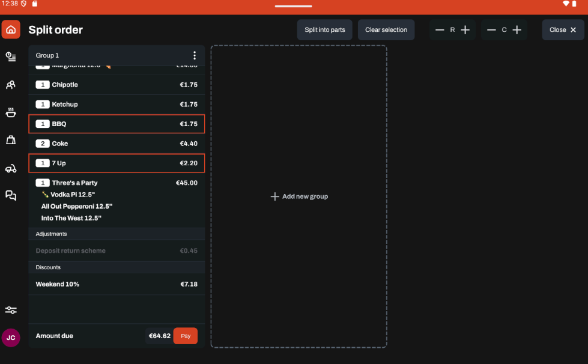The image size is (588, 364).
Task: Go to the Home screen icon
Action: (11, 29)
